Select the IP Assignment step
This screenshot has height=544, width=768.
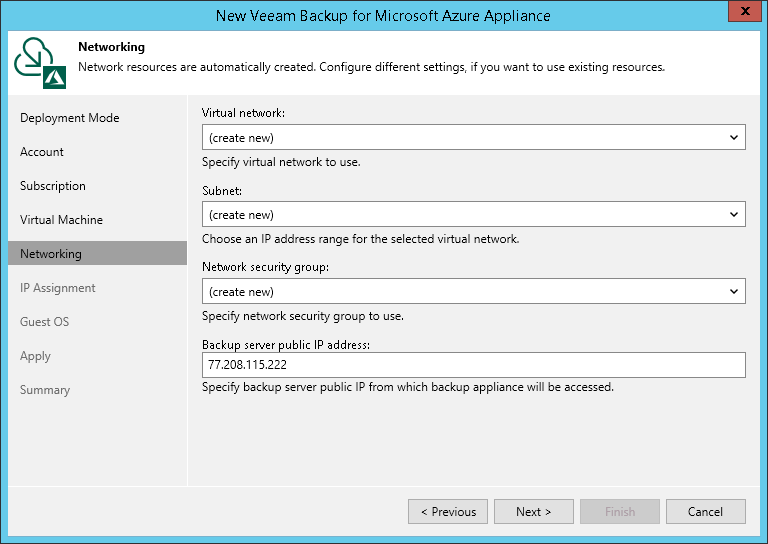coord(57,288)
